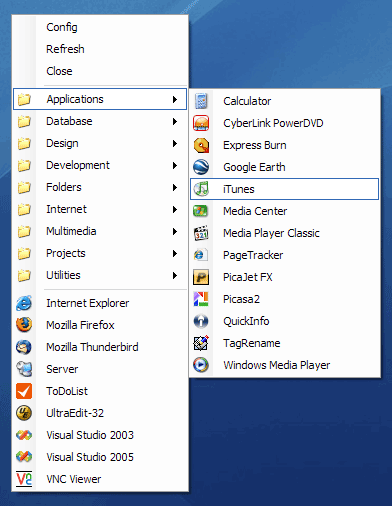Click the VNC Viewer icon

[24, 479]
